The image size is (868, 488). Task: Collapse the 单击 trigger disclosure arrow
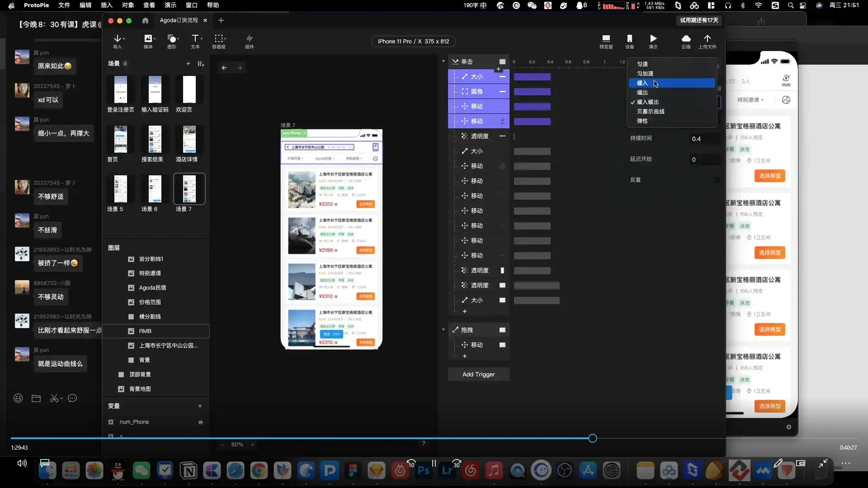point(443,61)
